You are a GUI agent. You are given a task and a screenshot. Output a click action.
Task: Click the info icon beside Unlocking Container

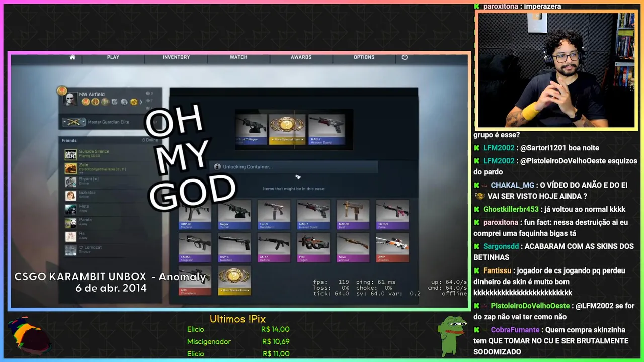[x=217, y=167]
